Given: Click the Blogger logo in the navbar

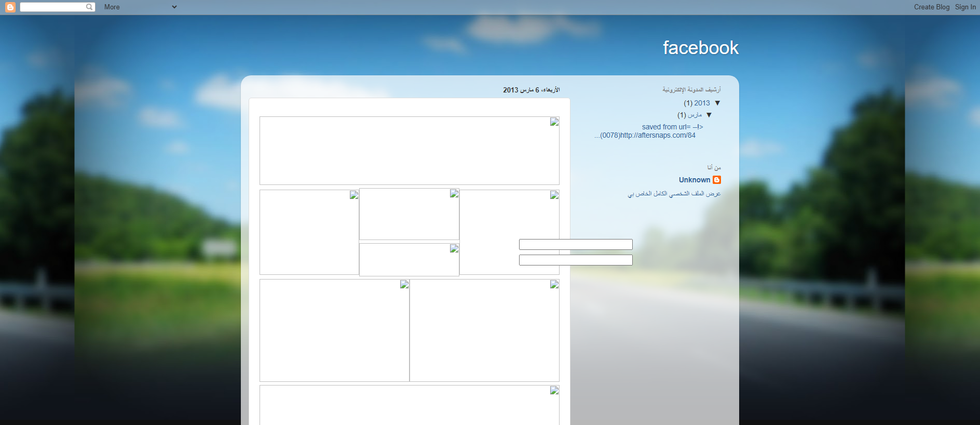Looking at the screenshot, I should (10, 7).
